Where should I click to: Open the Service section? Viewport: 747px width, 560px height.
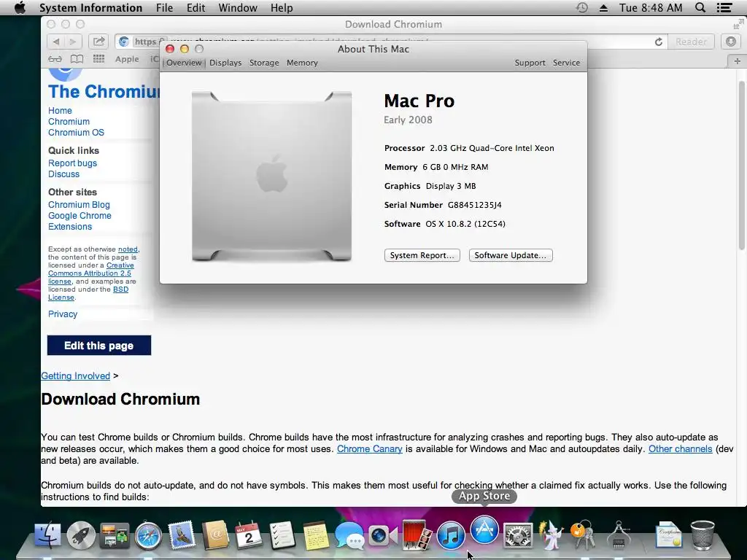tap(566, 63)
